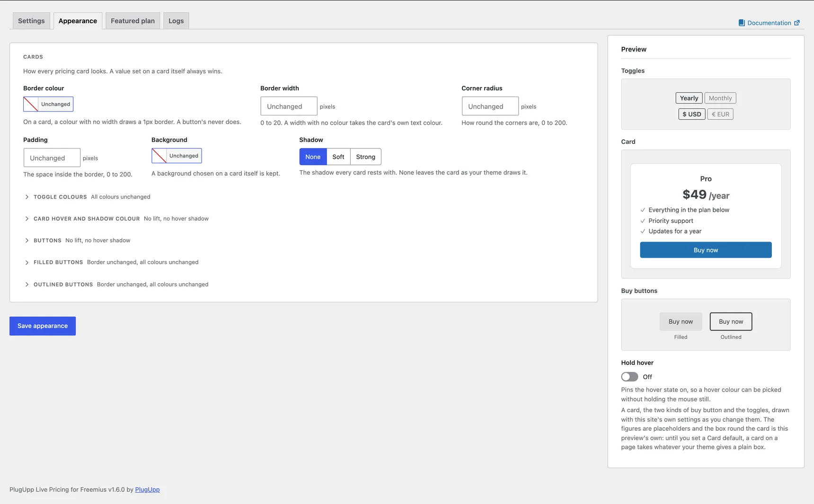The image size is (814, 504).
Task: Focus the Border width input field
Action: [289, 106]
